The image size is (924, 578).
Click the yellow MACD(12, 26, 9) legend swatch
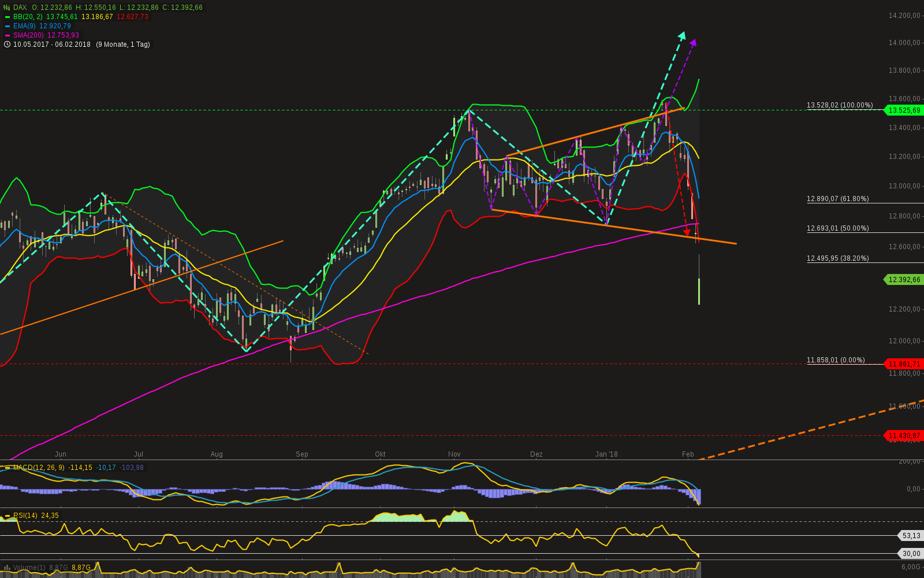click(x=8, y=468)
